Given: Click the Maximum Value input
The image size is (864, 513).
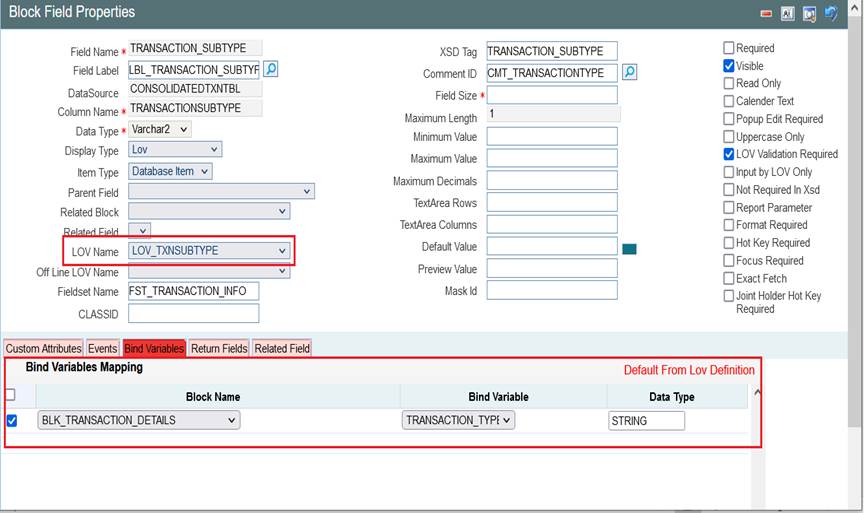Looking at the screenshot, I should coord(552,158).
